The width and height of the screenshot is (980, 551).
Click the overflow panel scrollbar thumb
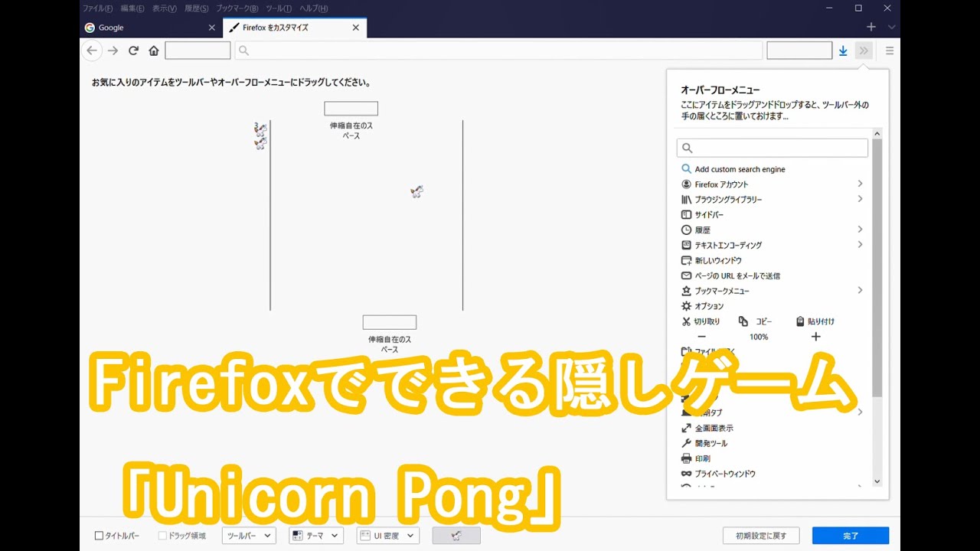click(x=877, y=268)
